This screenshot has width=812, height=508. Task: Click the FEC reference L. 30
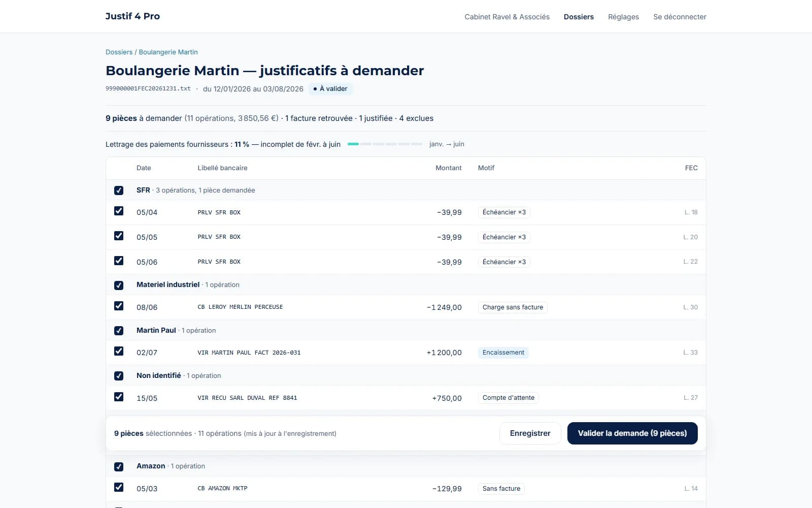[690, 307]
